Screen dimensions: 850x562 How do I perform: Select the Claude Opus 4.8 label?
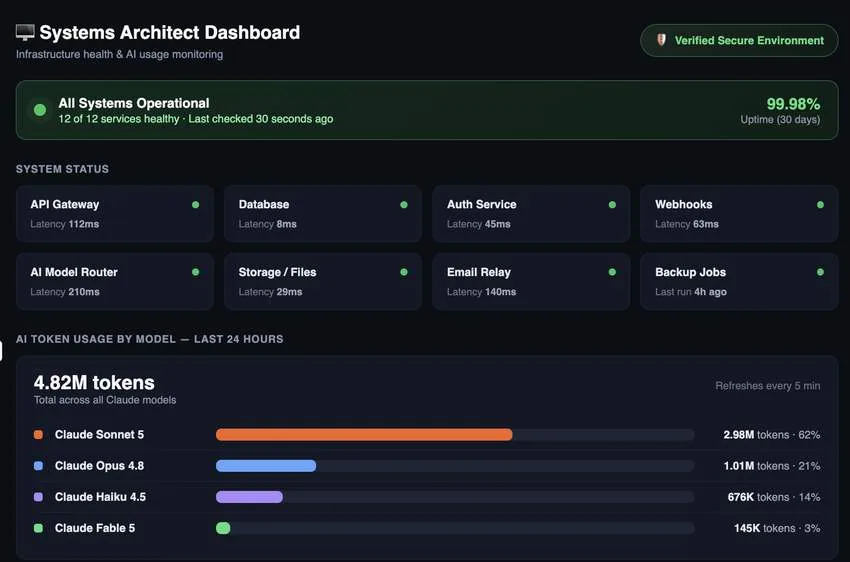[x=99, y=466]
